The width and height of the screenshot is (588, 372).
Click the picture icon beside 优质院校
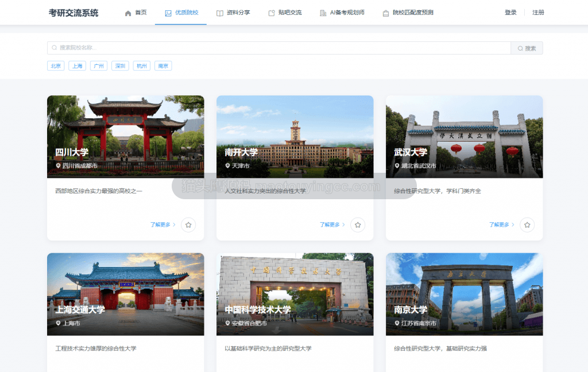(168, 13)
